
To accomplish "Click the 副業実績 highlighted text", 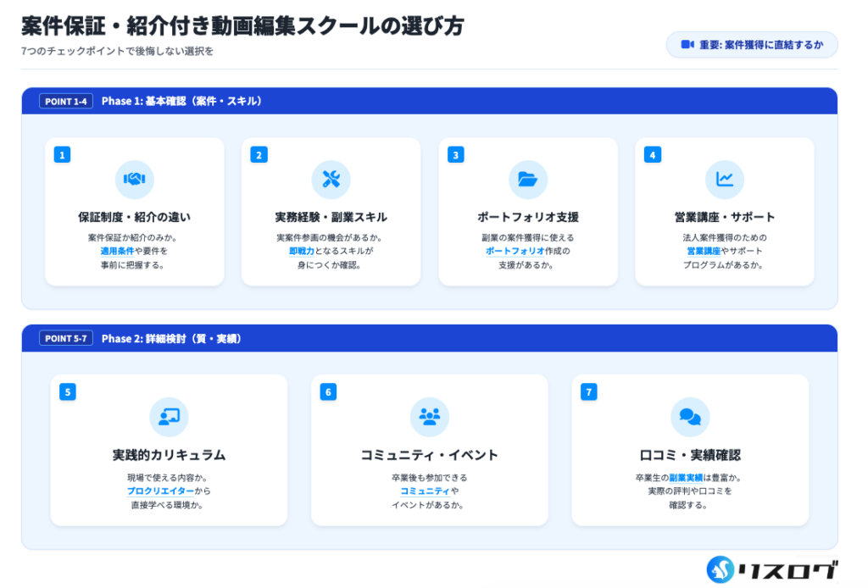I will coord(686,478).
